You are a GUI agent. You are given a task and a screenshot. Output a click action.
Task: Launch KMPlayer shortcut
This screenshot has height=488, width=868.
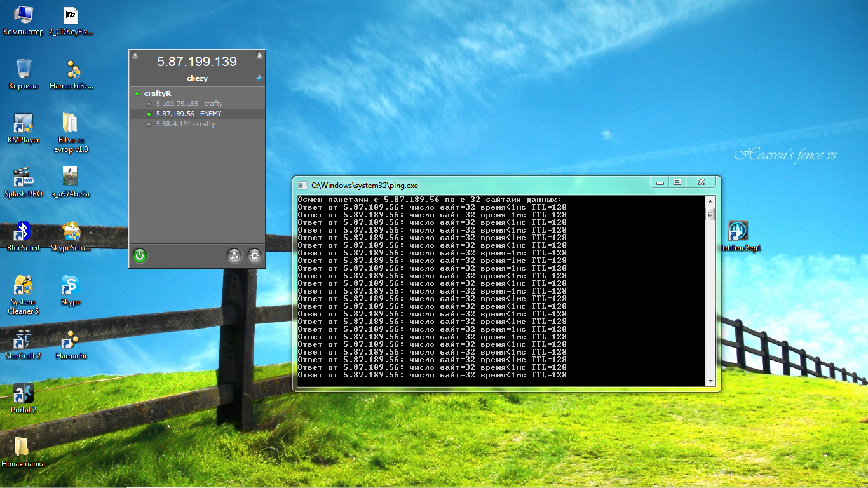click(24, 128)
